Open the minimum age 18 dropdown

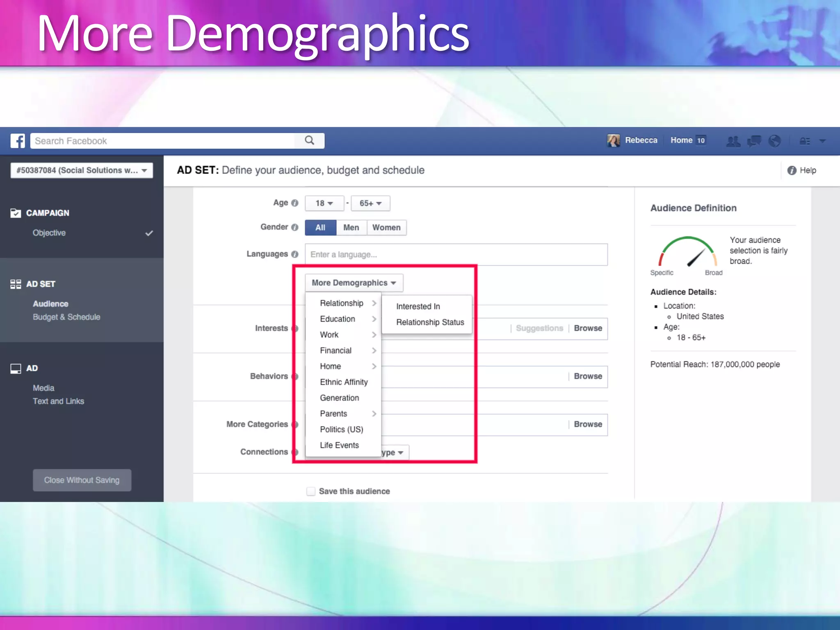pos(324,203)
